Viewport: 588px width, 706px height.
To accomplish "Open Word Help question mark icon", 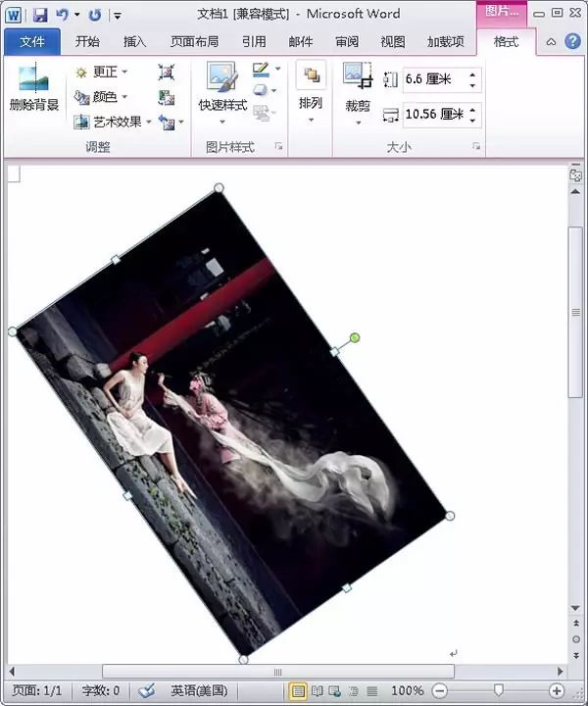I will coord(572,41).
